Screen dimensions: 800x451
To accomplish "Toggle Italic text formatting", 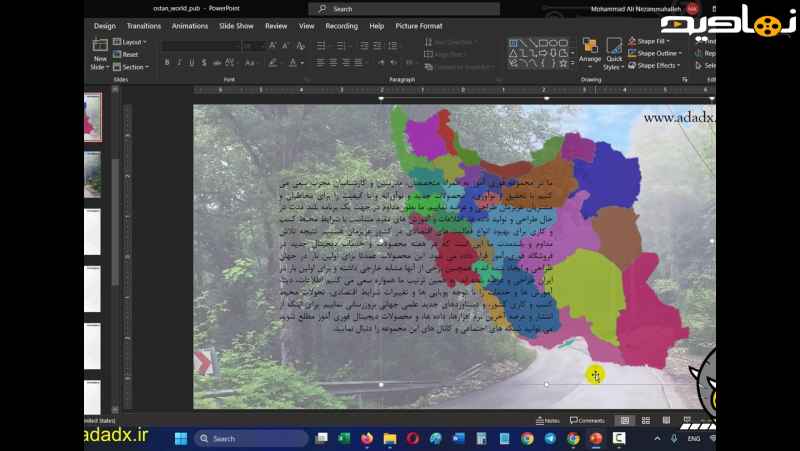I will [x=179, y=62].
